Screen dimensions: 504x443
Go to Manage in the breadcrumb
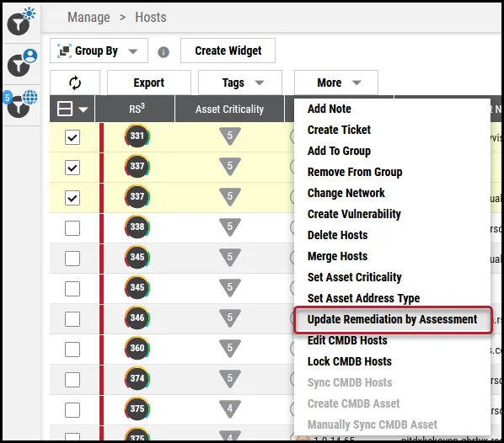tap(88, 17)
